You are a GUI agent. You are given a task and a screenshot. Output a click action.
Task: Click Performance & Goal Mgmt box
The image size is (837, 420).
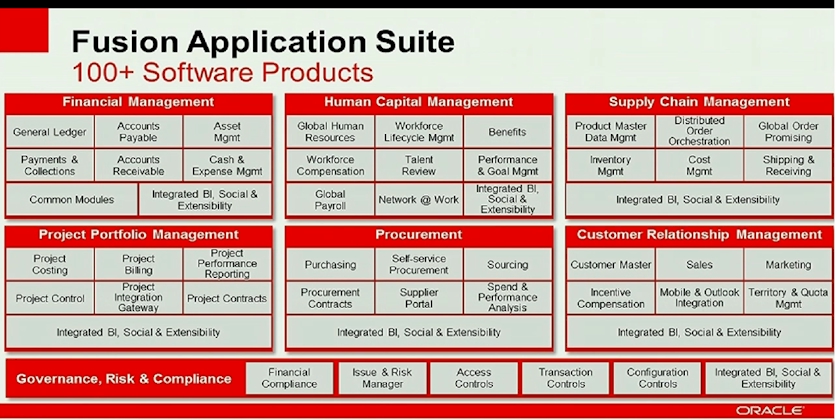click(x=507, y=165)
